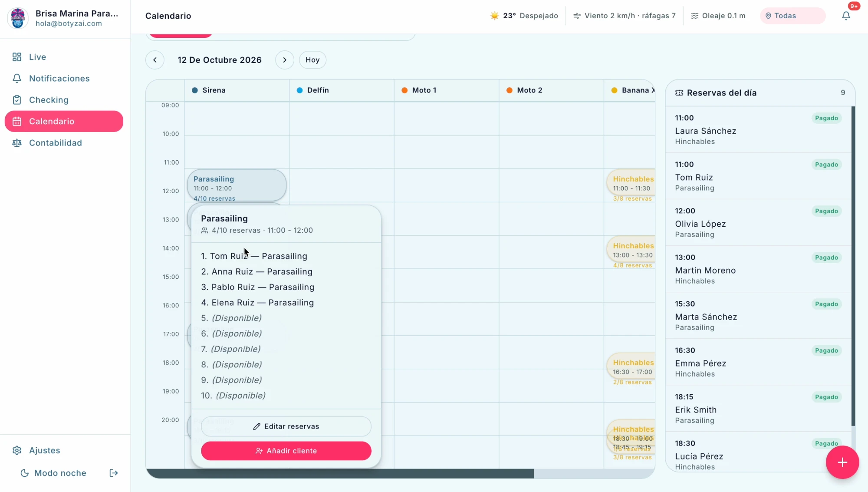Click the red plus floating action button
Image resolution: width=868 pixels, height=492 pixels.
click(x=842, y=462)
